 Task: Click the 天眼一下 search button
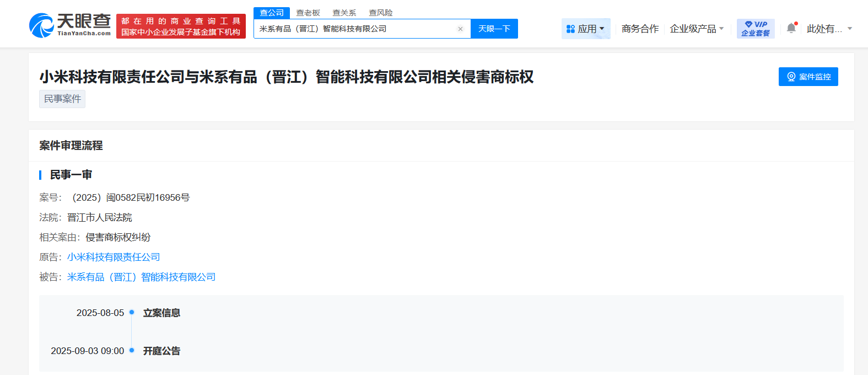click(494, 29)
